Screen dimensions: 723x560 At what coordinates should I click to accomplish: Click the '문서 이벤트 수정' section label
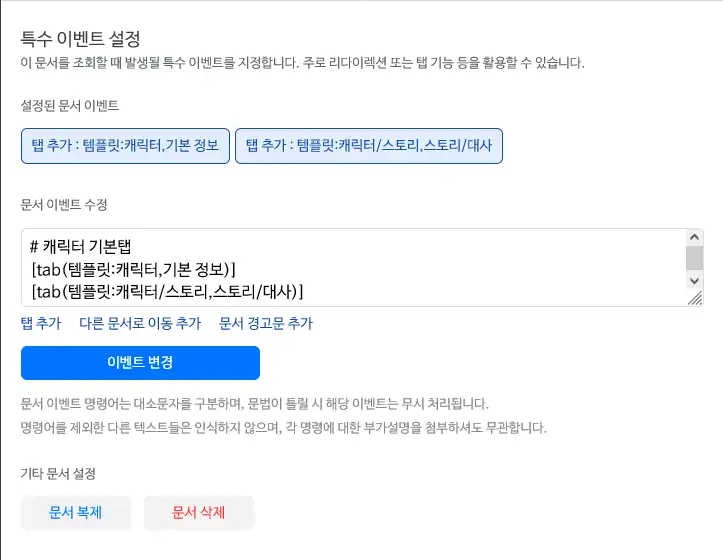pos(64,205)
